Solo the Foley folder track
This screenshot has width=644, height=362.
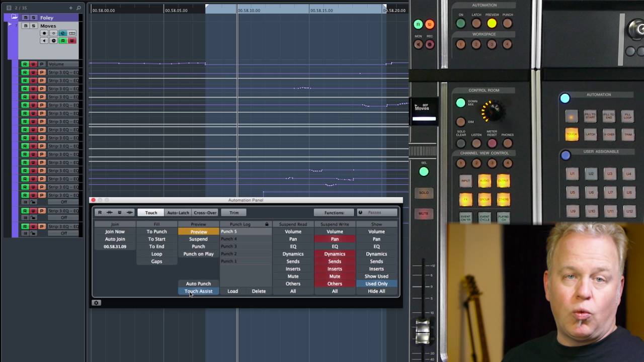click(x=33, y=18)
